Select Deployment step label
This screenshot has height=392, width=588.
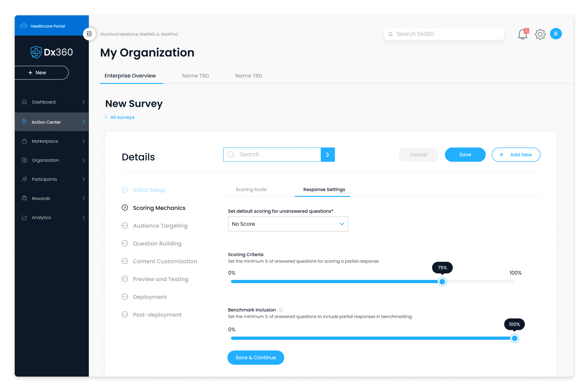pos(150,297)
